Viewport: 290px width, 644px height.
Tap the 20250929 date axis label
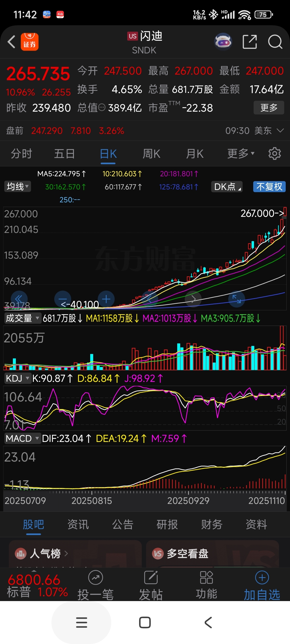coord(188,501)
